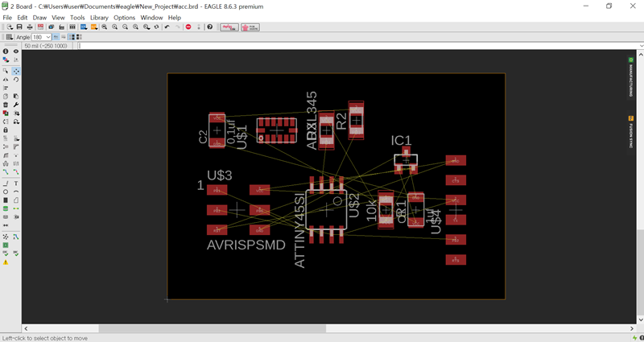
Task: Open the Help question mark icon
Action: click(x=210, y=27)
